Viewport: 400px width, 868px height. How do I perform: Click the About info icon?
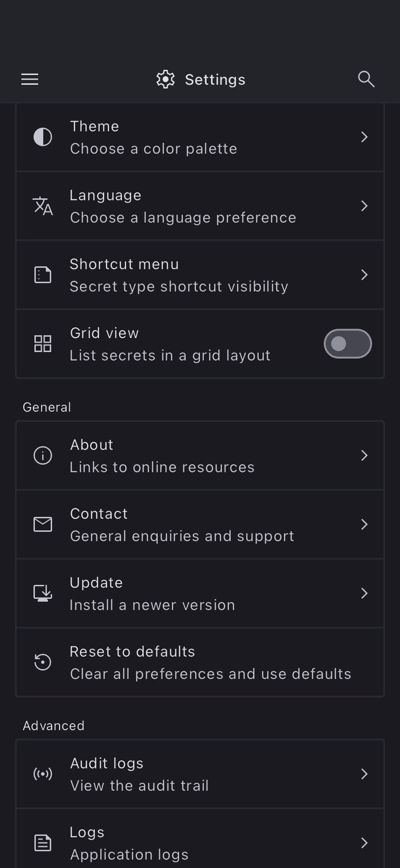(43, 455)
